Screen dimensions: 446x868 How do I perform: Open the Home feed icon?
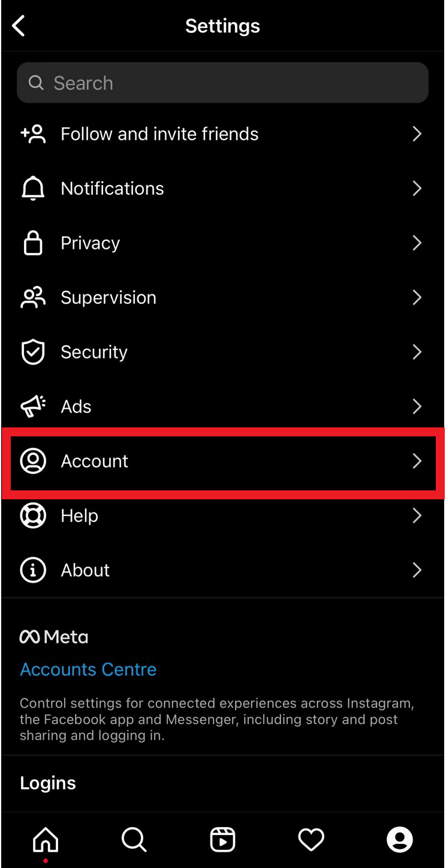(46, 839)
